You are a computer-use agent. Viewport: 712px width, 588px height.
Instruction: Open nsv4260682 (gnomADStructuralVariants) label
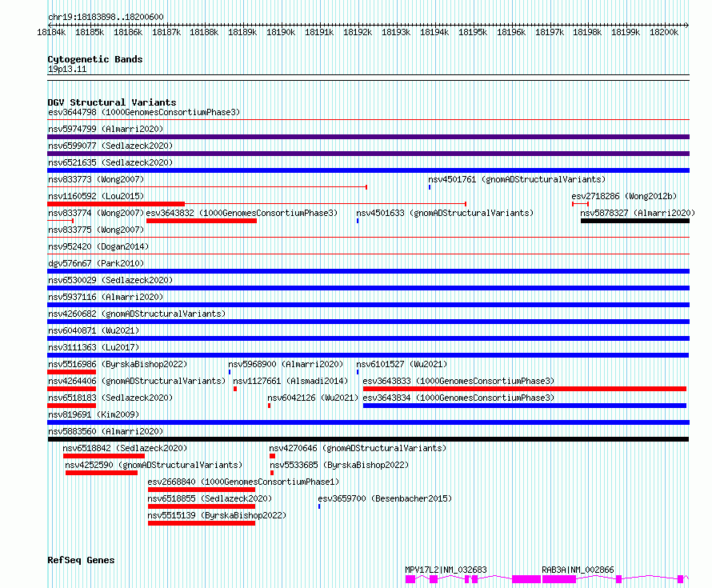click(137, 314)
